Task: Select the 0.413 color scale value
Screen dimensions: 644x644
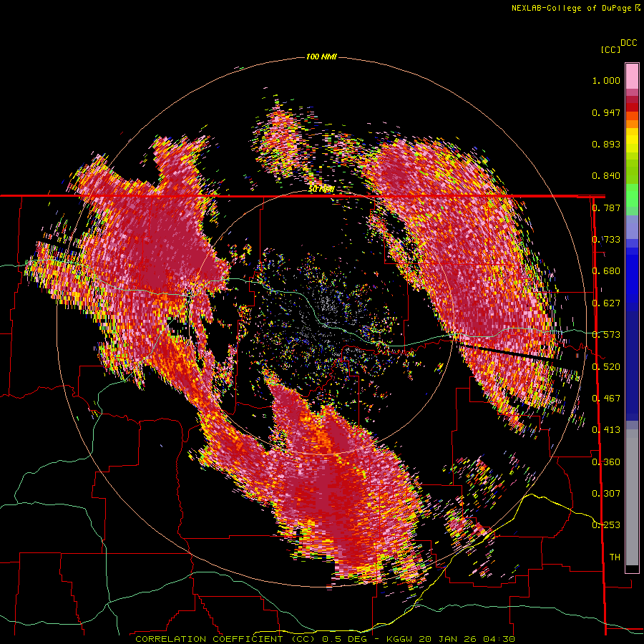Action: click(x=606, y=430)
